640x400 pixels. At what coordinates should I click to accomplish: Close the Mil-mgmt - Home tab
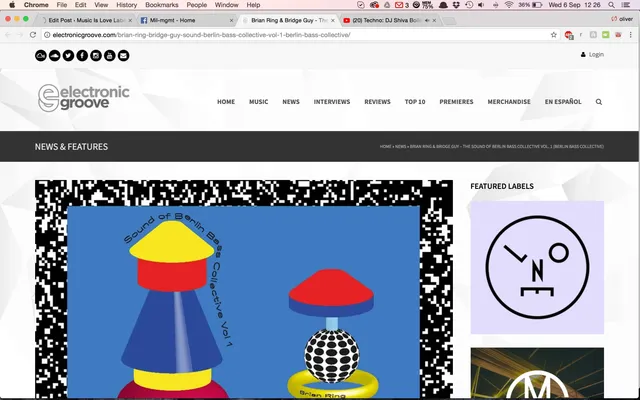[x=231, y=20]
